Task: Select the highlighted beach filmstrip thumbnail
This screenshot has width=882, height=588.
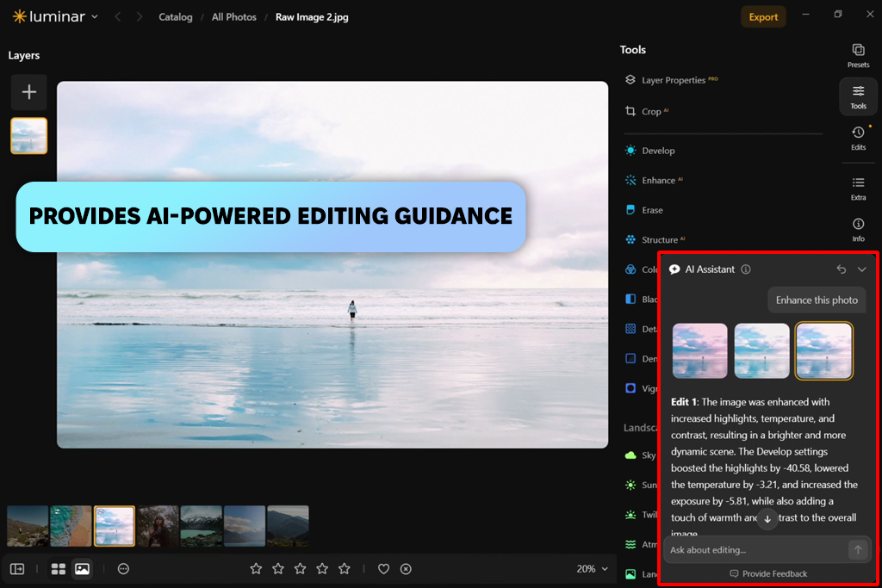Action: [115, 526]
